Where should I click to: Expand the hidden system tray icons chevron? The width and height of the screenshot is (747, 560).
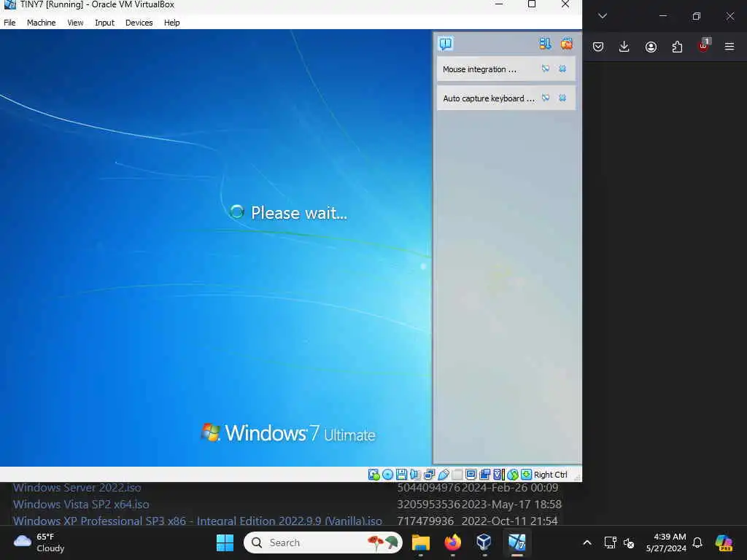pyautogui.click(x=587, y=542)
